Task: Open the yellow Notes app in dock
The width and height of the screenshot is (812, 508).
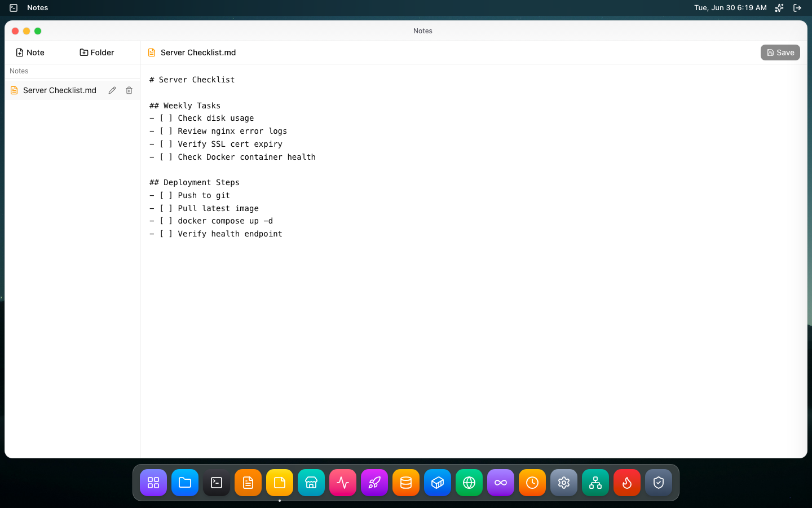Action: [x=280, y=483]
